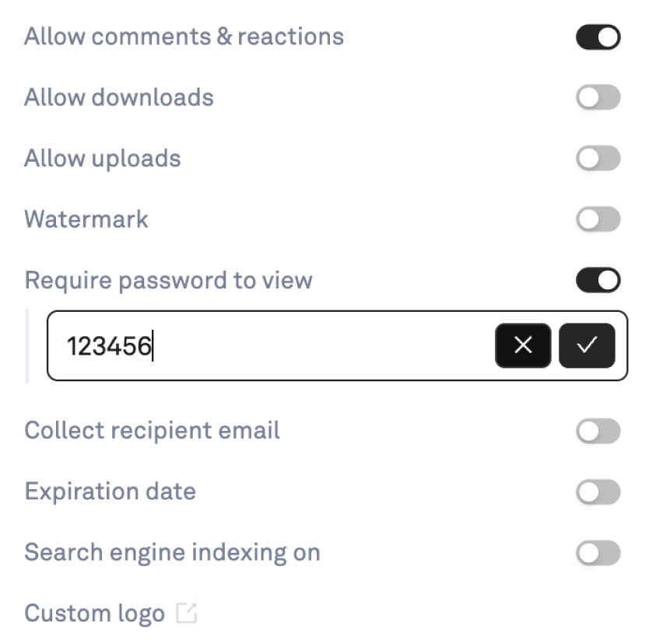Click the Expiration date label
Screen dimensions: 649x644
(110, 492)
